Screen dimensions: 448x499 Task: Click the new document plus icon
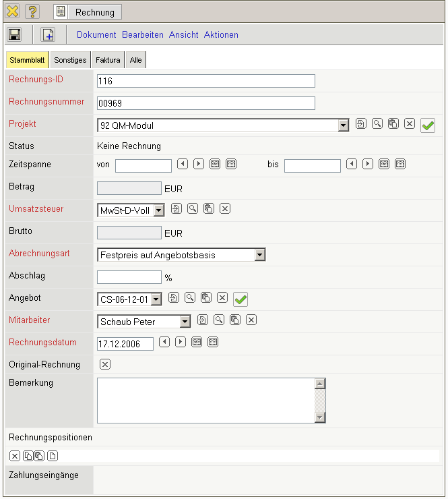(x=48, y=34)
